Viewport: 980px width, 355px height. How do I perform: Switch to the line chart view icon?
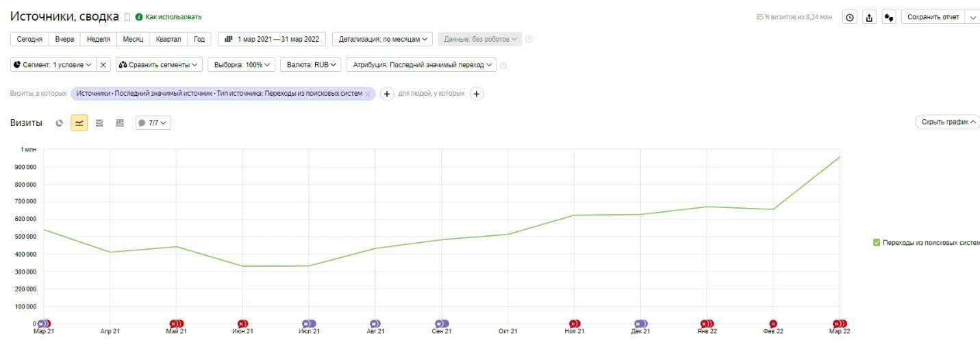pyautogui.click(x=79, y=123)
